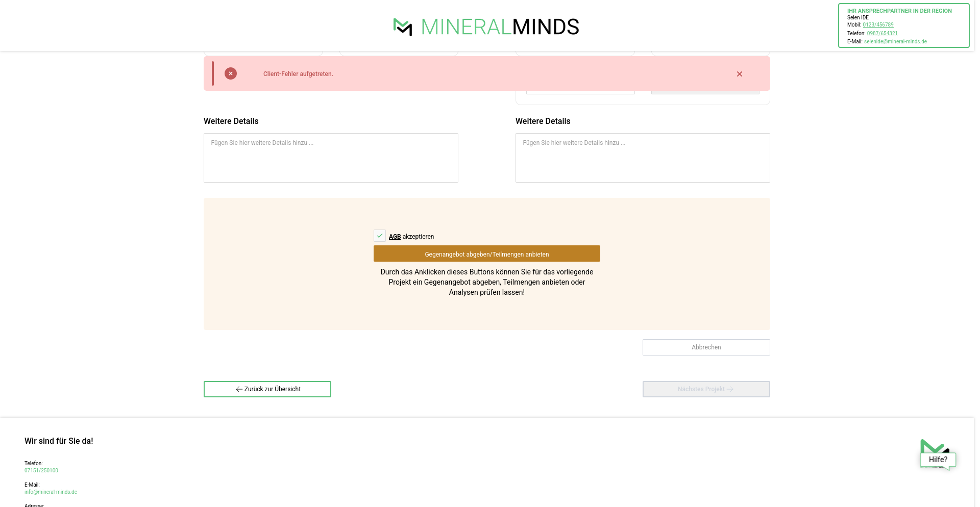
Task: Click the Client-Fehler aufgetreten message text
Action: (x=298, y=74)
